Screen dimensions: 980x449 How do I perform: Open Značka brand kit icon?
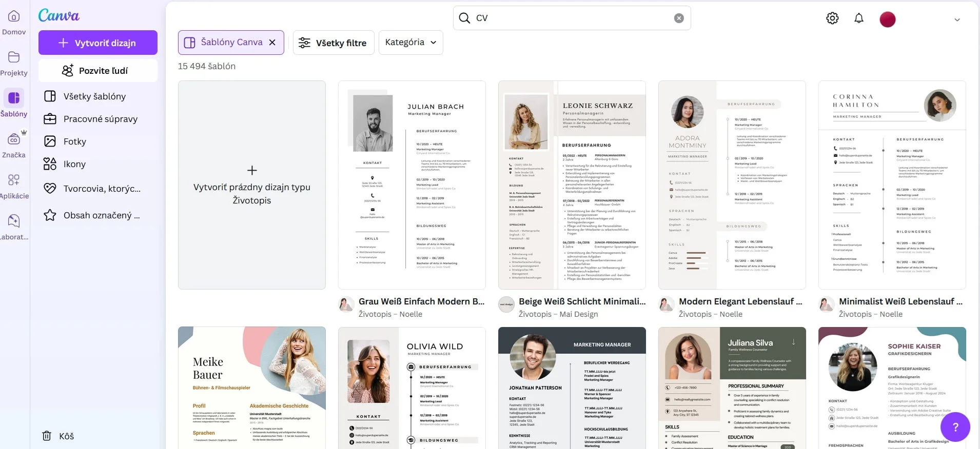(14, 139)
